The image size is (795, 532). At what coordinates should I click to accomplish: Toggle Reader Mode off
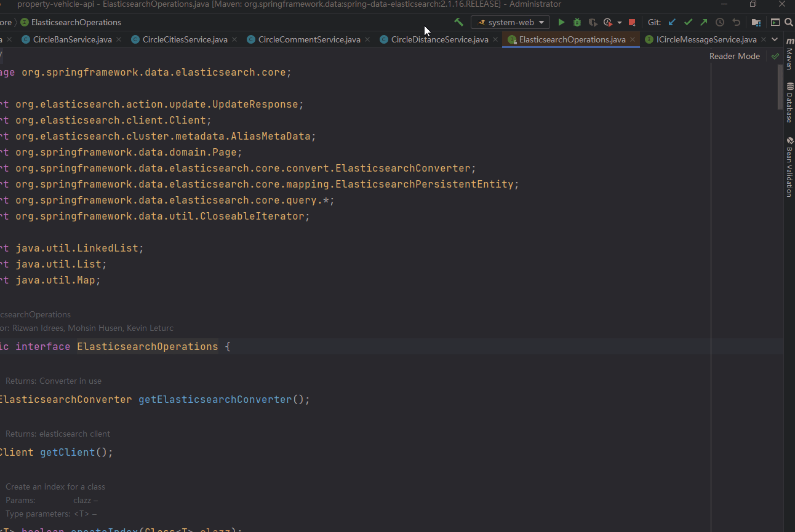[735, 56]
